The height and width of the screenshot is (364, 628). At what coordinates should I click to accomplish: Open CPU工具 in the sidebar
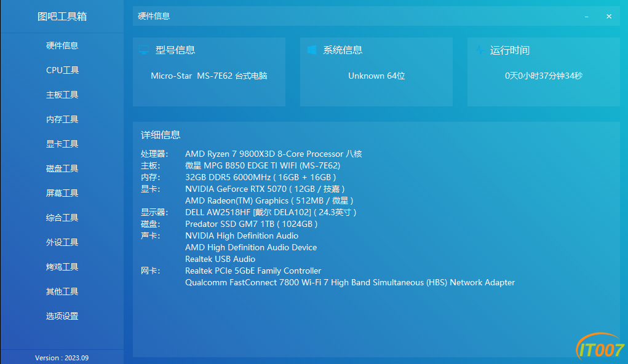[62, 70]
